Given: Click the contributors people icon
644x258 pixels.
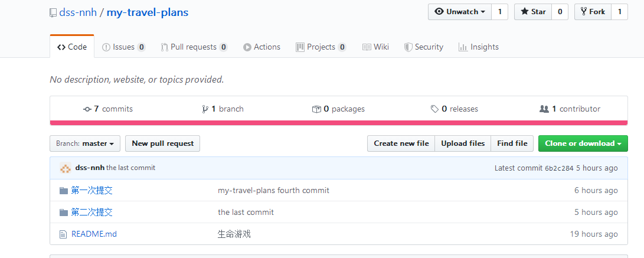Looking at the screenshot, I should pyautogui.click(x=544, y=109).
